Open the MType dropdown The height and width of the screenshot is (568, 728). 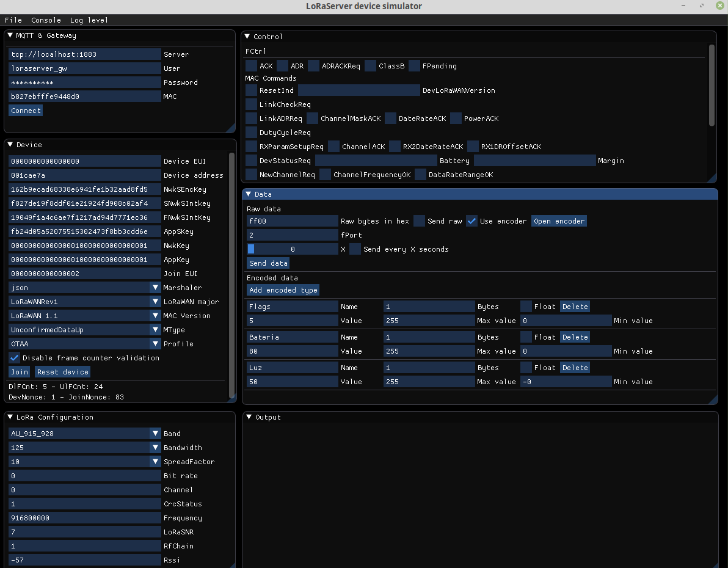pos(156,330)
